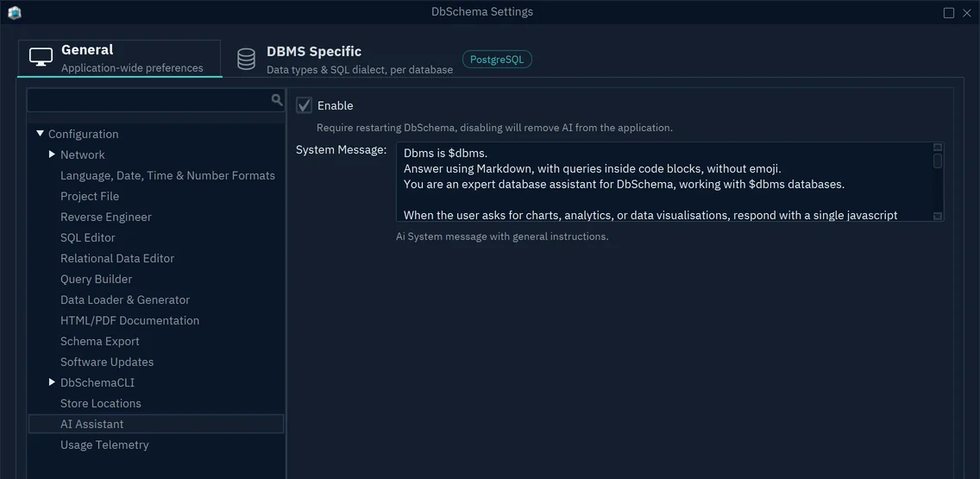Toggle the Enable AI checkbox

(305, 105)
